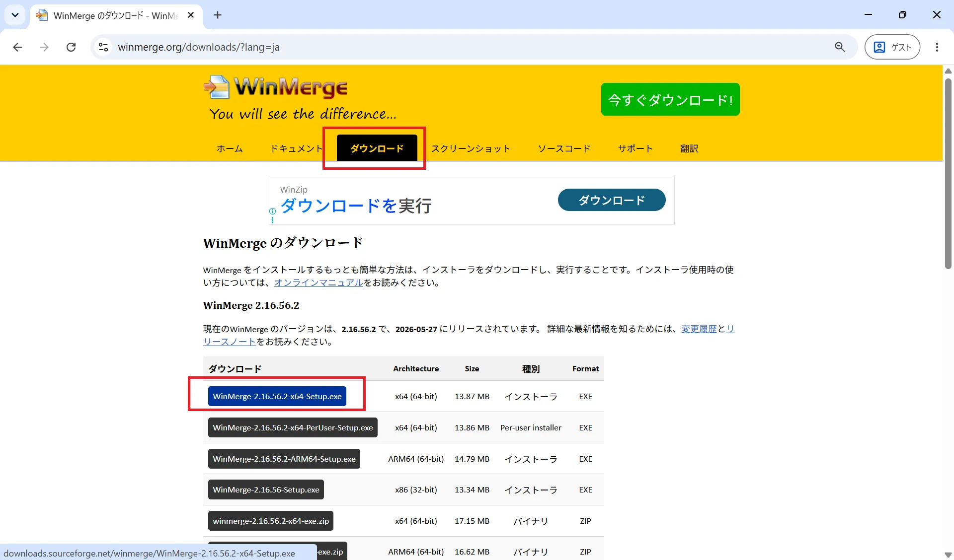954x560 pixels.
Task: Open the リリースノート link
Action: (230, 342)
